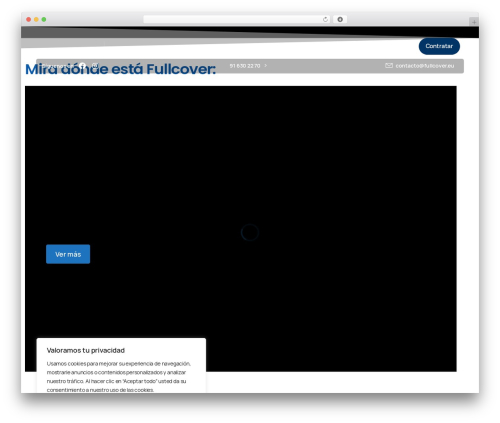Click the envelope icon beside the email address
Viewport: 500px width, 423px height.
(x=389, y=66)
